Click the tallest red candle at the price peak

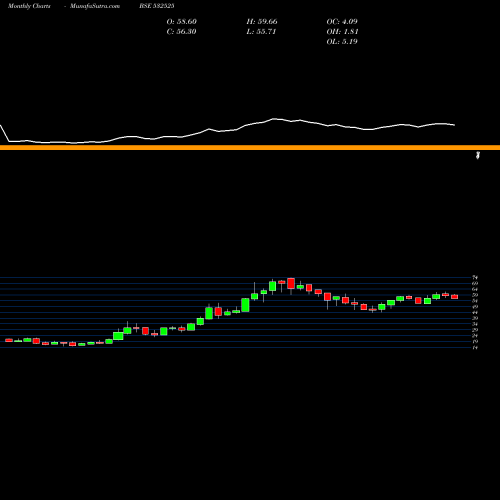click(x=291, y=284)
